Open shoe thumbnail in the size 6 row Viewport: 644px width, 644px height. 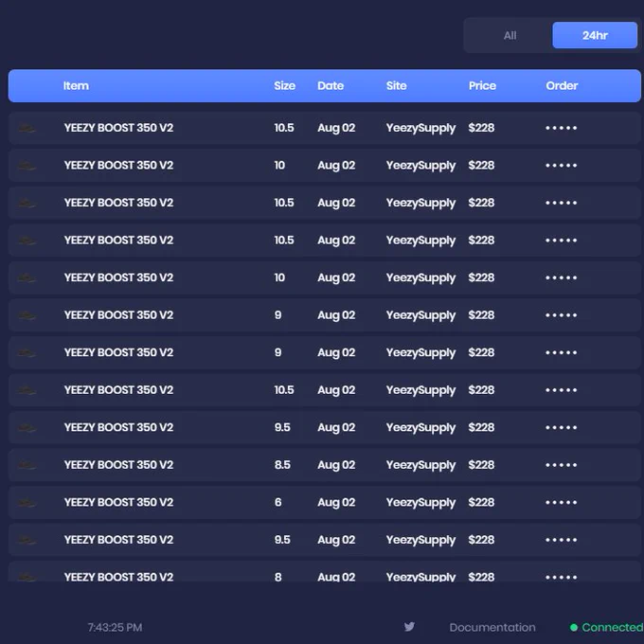tap(27, 502)
